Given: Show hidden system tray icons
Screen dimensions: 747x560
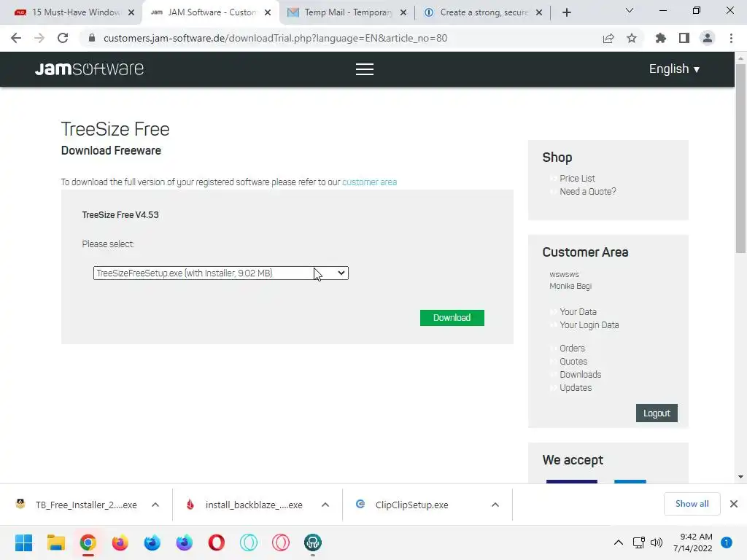Looking at the screenshot, I should click(619, 542).
